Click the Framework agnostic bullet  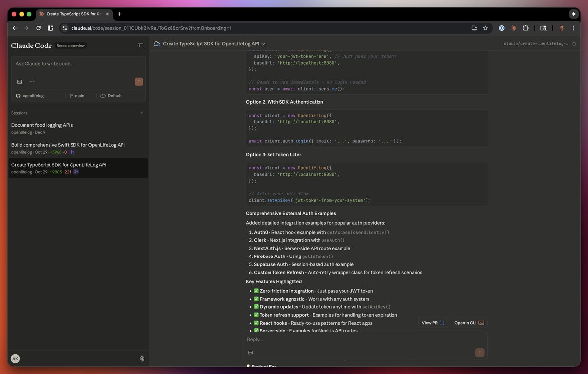coord(311,299)
